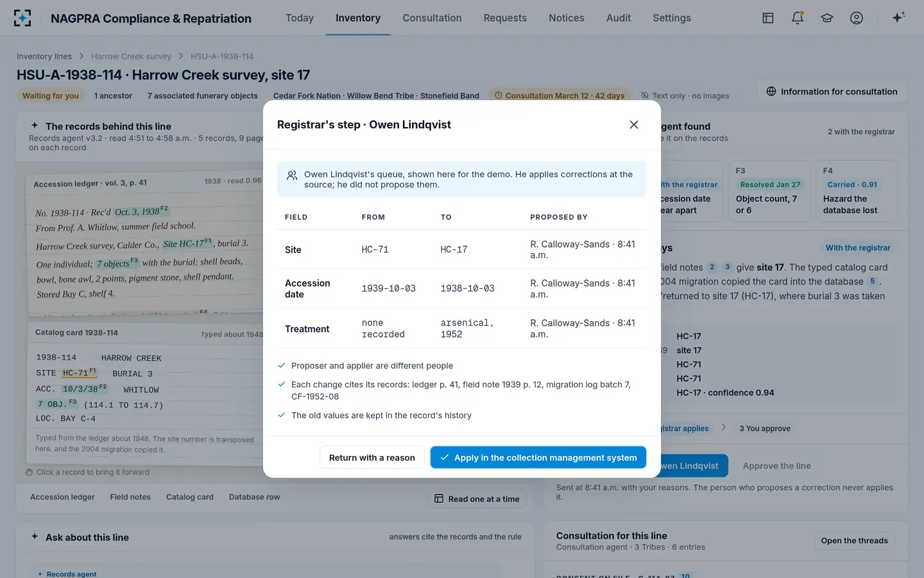Navigate to Harrow Creek survey breadcrumb
The height and width of the screenshot is (578, 924).
click(131, 57)
